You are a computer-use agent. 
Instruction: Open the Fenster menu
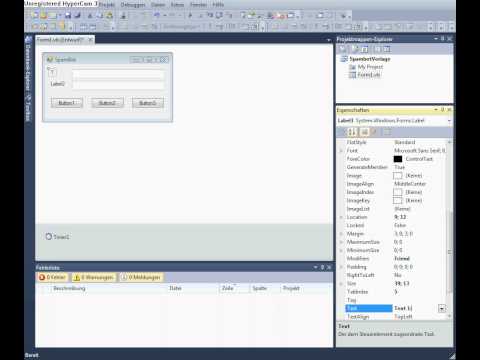(198, 5)
